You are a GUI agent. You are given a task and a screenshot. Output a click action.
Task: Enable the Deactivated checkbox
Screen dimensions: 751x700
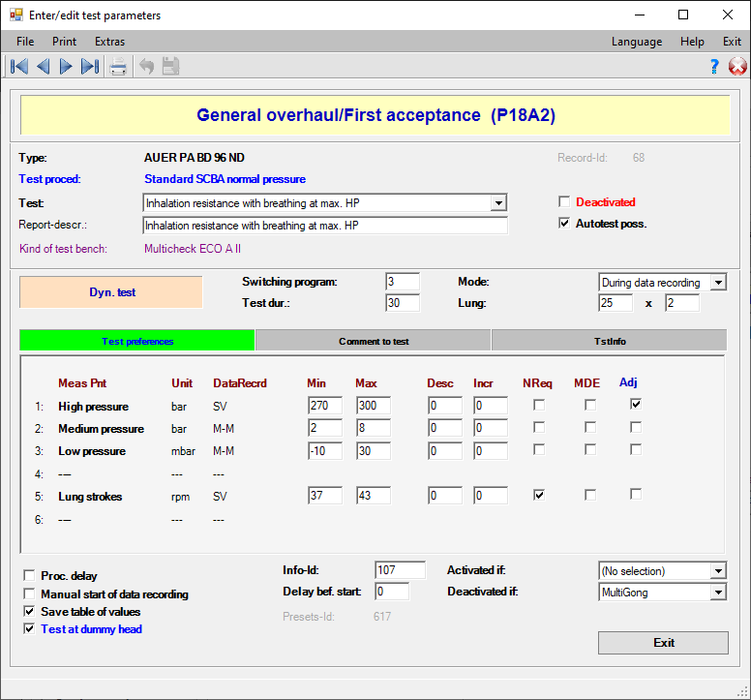point(565,202)
